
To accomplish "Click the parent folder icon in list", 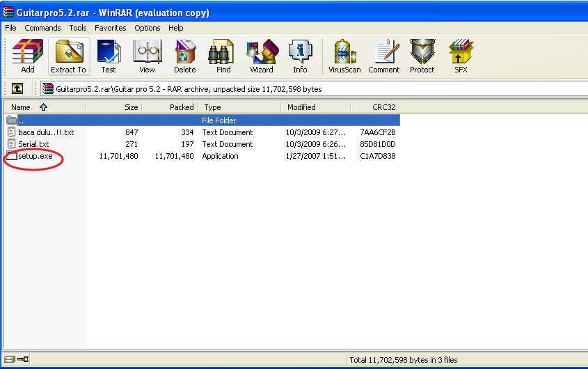I will pos(12,120).
